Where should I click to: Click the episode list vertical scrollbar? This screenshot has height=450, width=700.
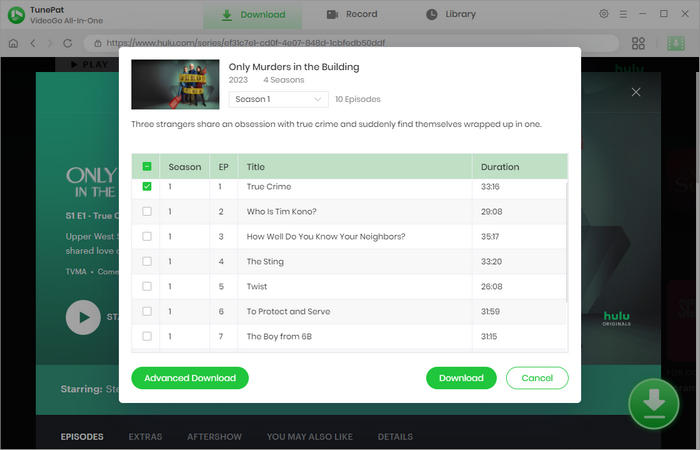tap(567, 242)
